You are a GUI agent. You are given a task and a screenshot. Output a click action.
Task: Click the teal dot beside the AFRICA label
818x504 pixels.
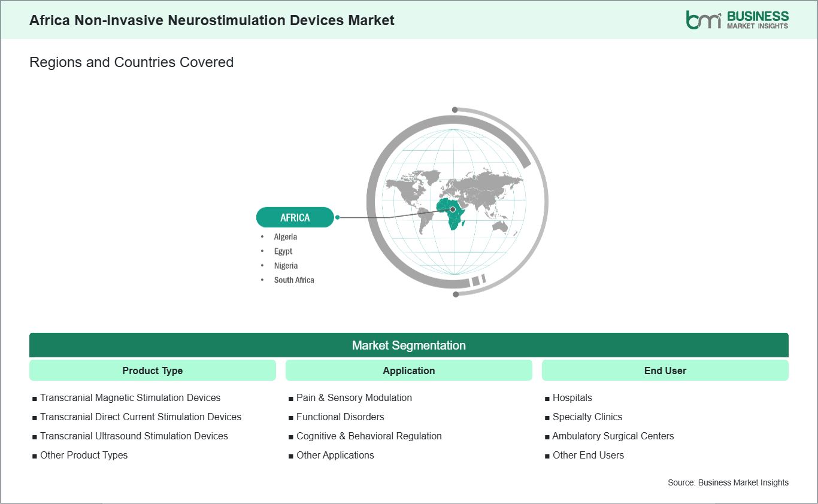pyautogui.click(x=338, y=217)
